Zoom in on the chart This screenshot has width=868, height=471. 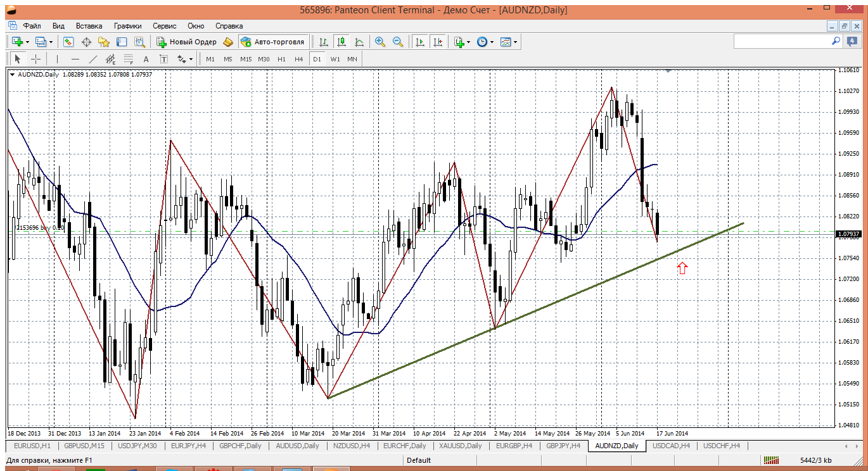coord(380,42)
